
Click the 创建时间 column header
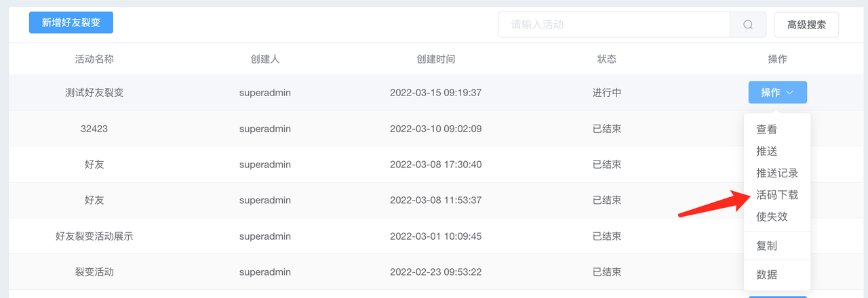[x=436, y=59]
